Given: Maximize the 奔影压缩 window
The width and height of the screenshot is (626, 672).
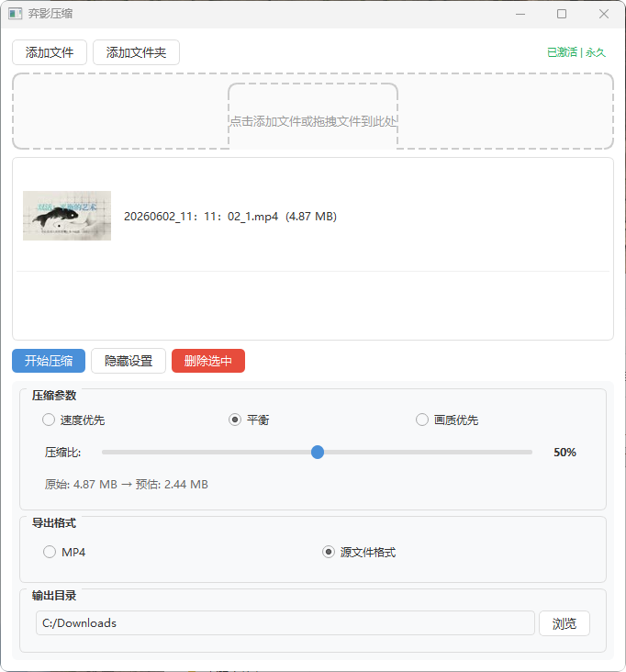Looking at the screenshot, I should pyautogui.click(x=562, y=14).
